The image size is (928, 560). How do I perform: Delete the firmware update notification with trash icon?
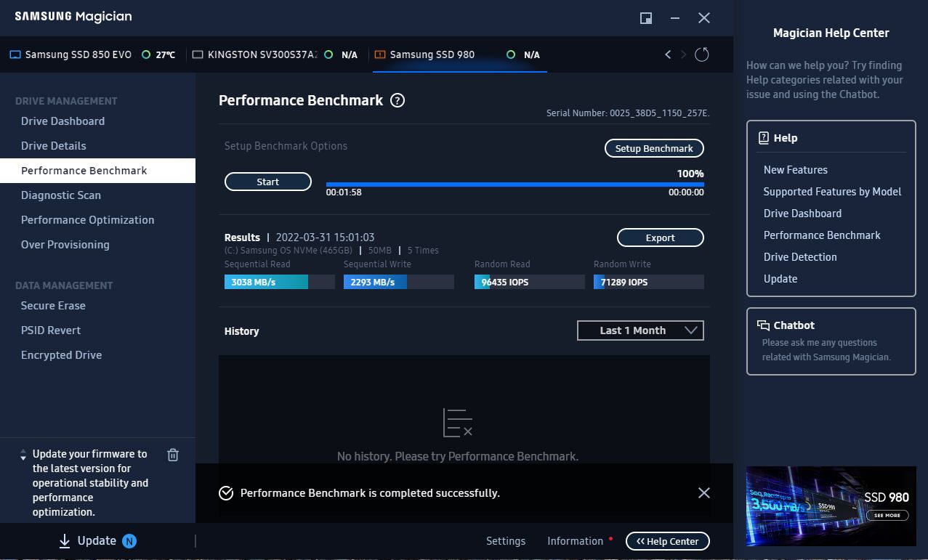click(173, 455)
